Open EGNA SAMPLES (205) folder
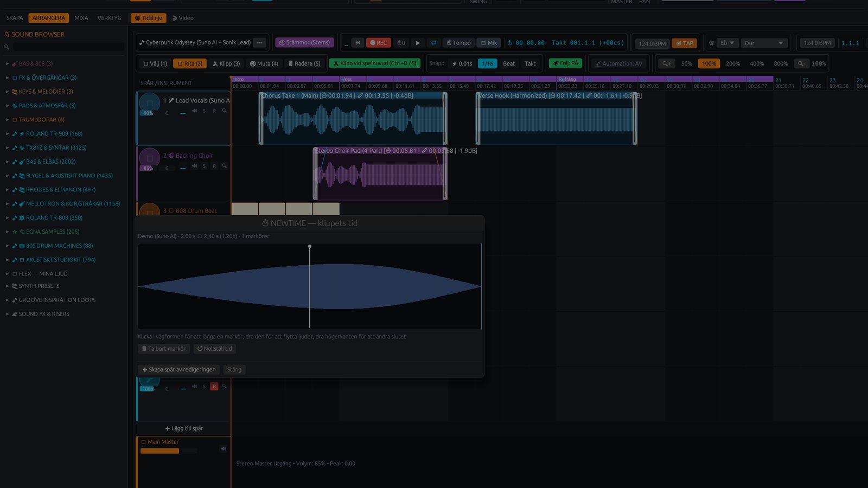Viewport: 868px width, 488px height. point(53,232)
